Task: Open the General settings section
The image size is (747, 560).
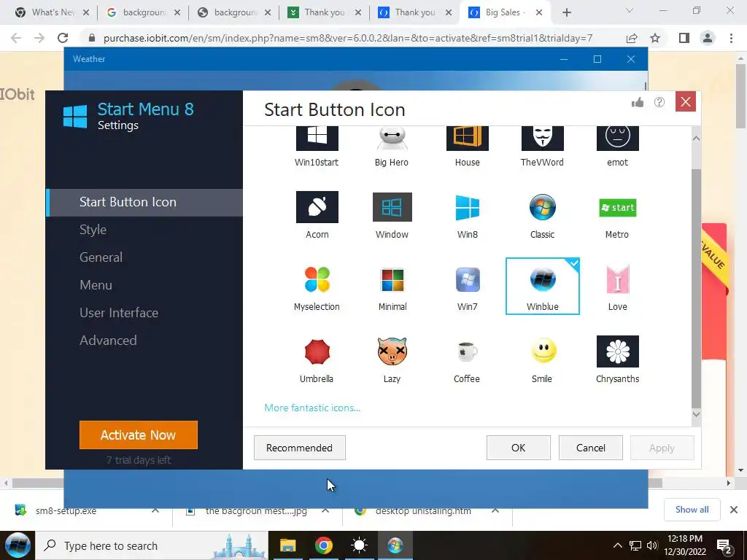Action: 101,257
